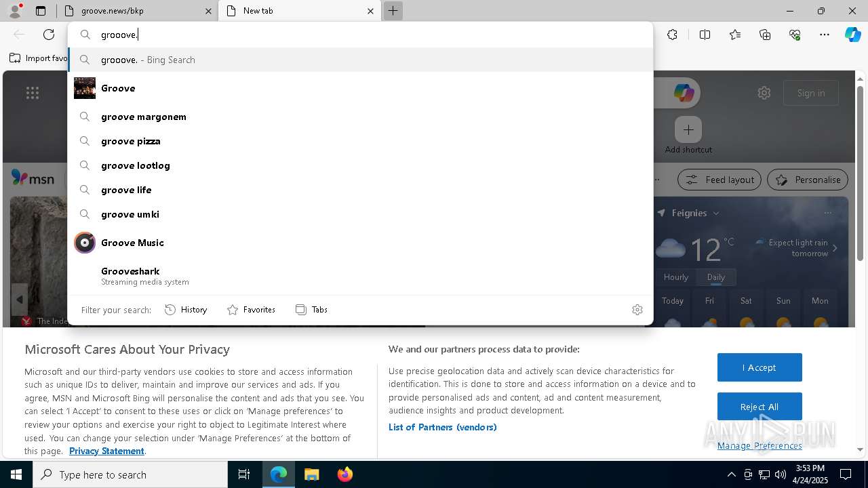Open Microsoft Edge from the taskbar
The width and height of the screenshot is (868, 488).
pos(279,474)
